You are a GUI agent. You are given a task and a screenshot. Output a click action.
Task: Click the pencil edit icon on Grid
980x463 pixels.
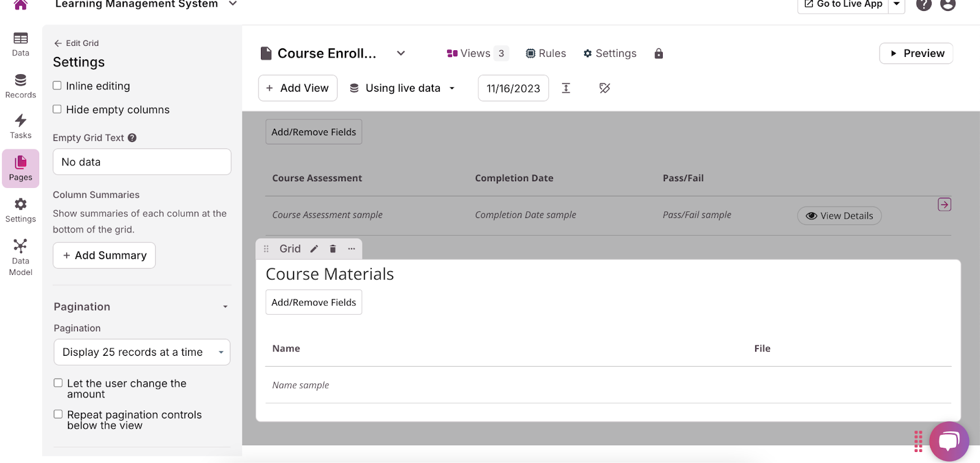tap(314, 249)
